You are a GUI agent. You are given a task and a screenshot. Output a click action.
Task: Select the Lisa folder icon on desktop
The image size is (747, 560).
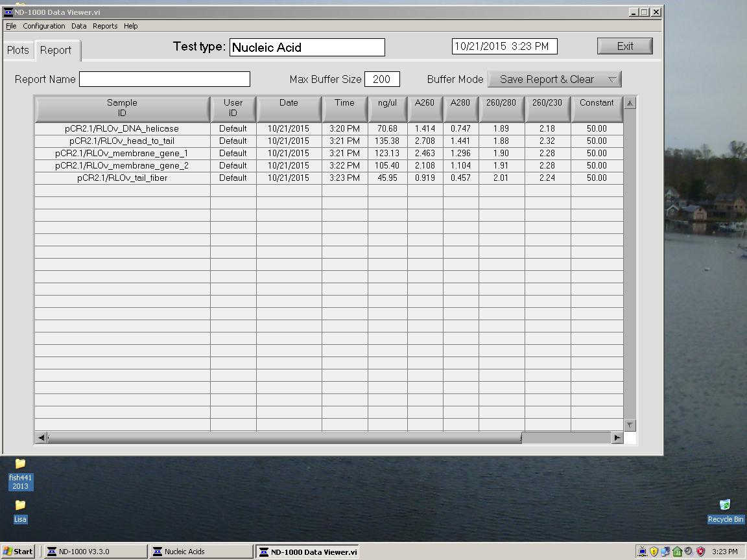click(20, 511)
